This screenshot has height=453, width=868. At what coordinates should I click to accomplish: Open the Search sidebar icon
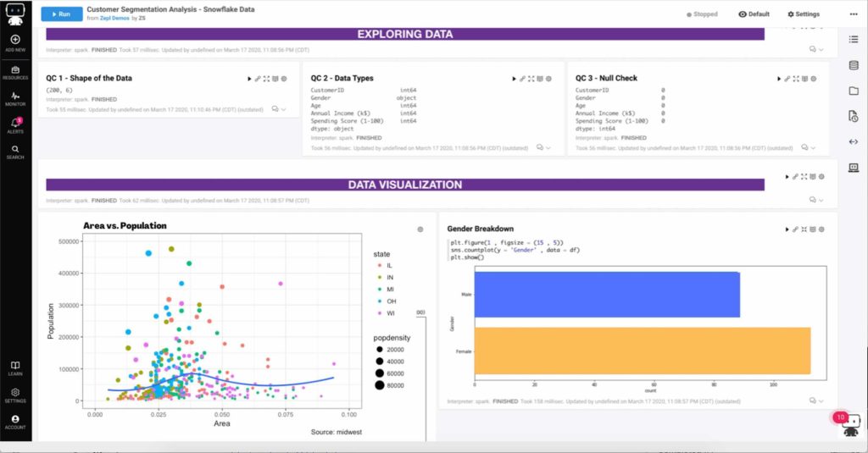(x=15, y=152)
